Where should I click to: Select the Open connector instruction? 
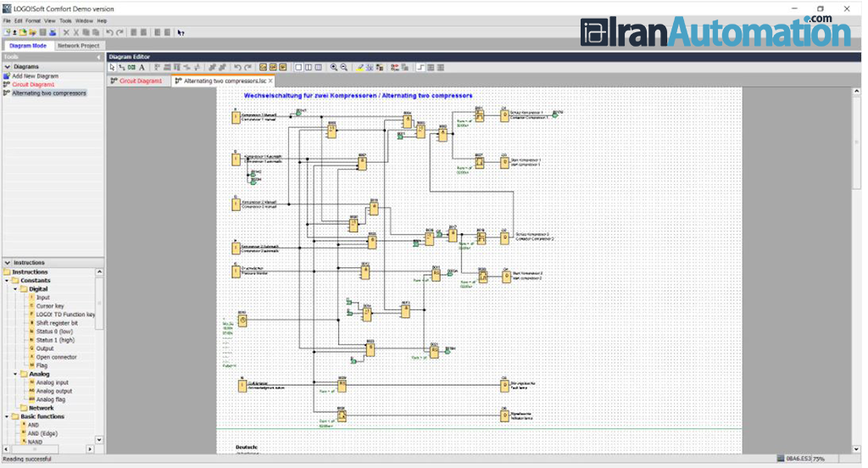point(57,357)
